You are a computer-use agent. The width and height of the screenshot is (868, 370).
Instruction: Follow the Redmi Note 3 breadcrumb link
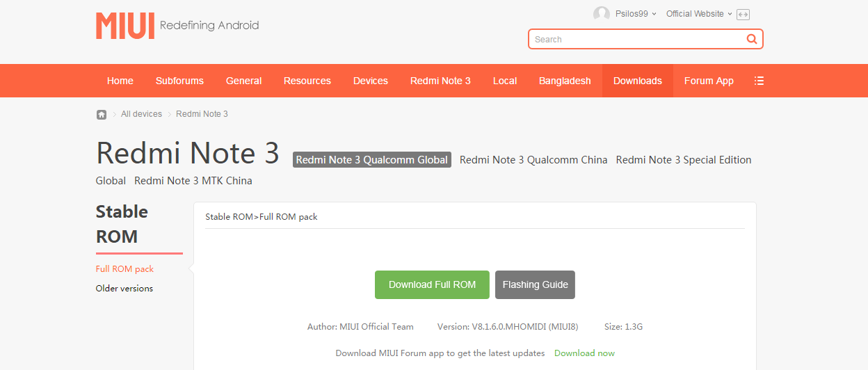coord(202,114)
